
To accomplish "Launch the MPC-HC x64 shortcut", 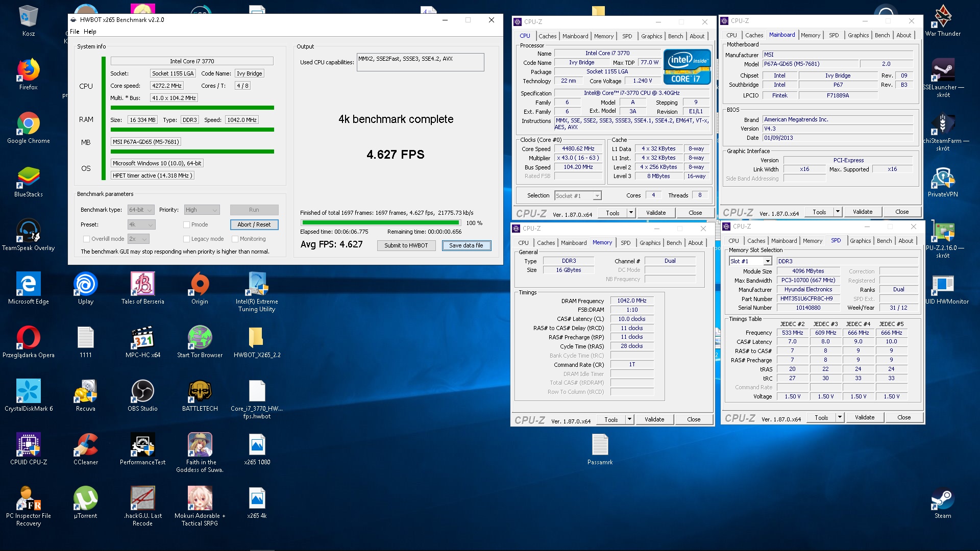I will [x=143, y=342].
